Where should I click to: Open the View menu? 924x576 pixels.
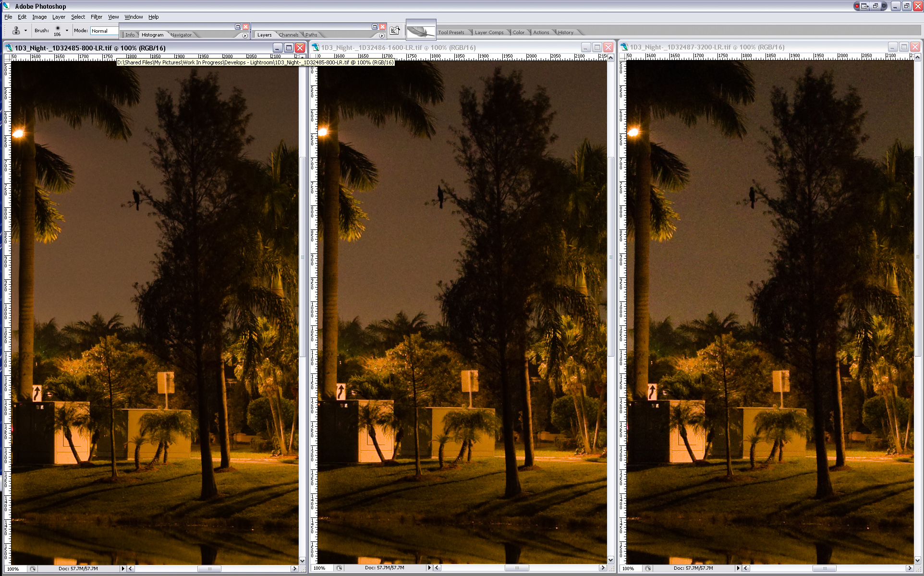coord(113,17)
